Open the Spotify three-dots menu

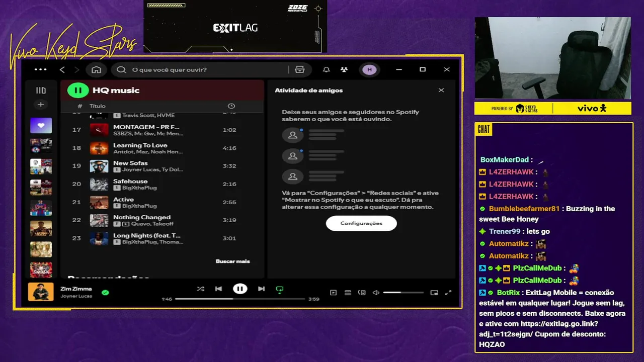click(40, 70)
